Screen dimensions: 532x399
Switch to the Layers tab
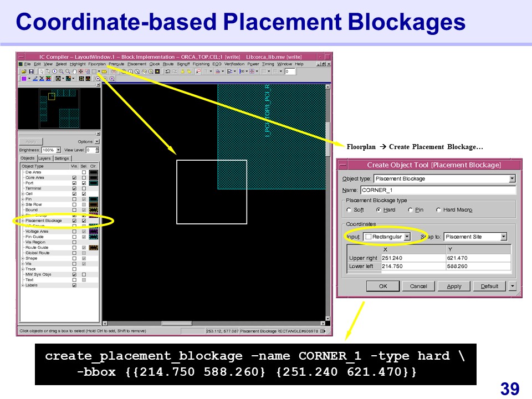click(x=44, y=158)
